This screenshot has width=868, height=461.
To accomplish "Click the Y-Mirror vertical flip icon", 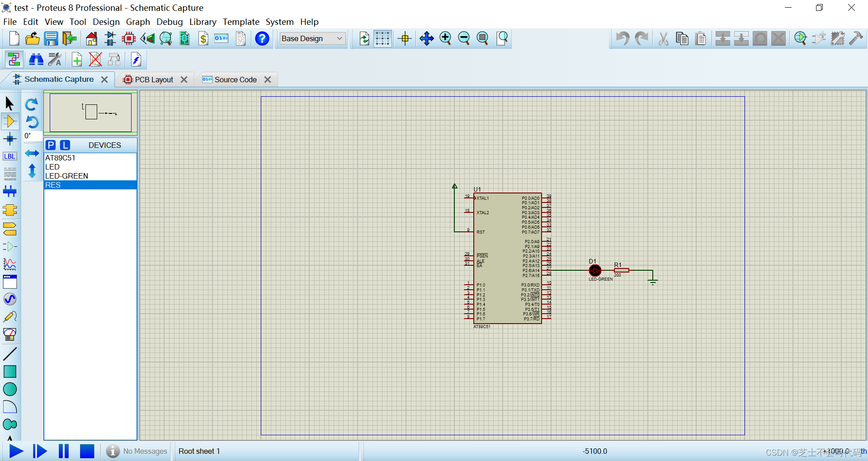I will pos(32,171).
